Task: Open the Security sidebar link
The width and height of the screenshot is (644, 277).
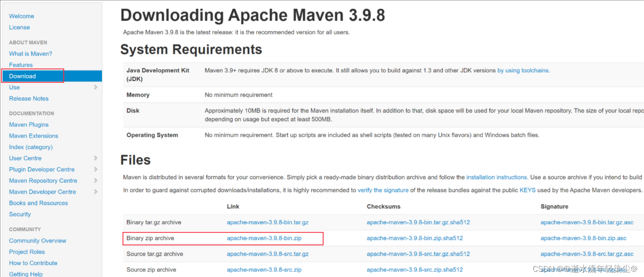Action: [x=20, y=214]
